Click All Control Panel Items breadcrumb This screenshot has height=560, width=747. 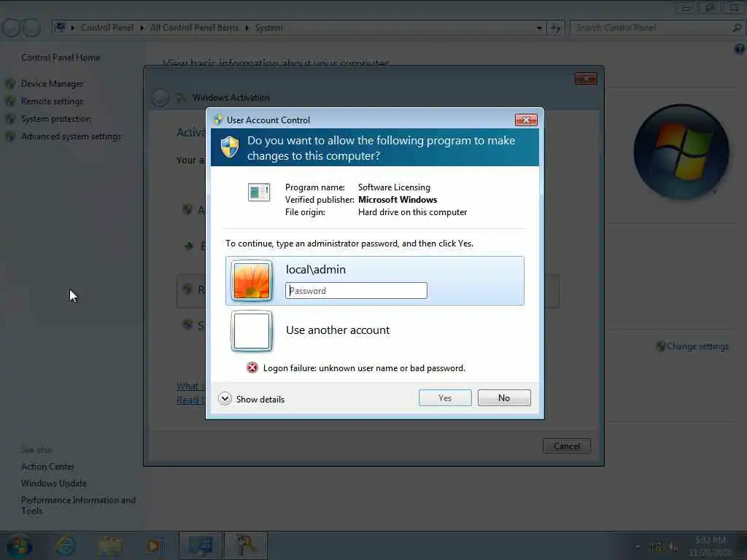pos(194,28)
